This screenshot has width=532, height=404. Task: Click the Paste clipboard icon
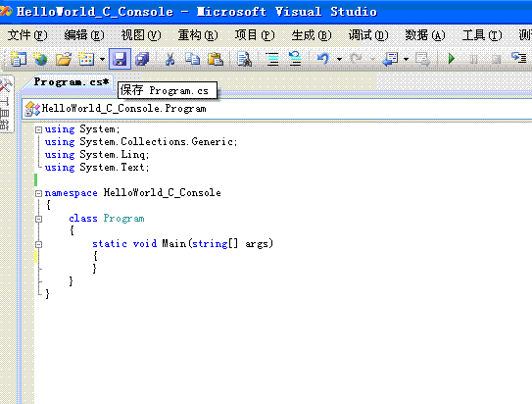pyautogui.click(x=216, y=59)
